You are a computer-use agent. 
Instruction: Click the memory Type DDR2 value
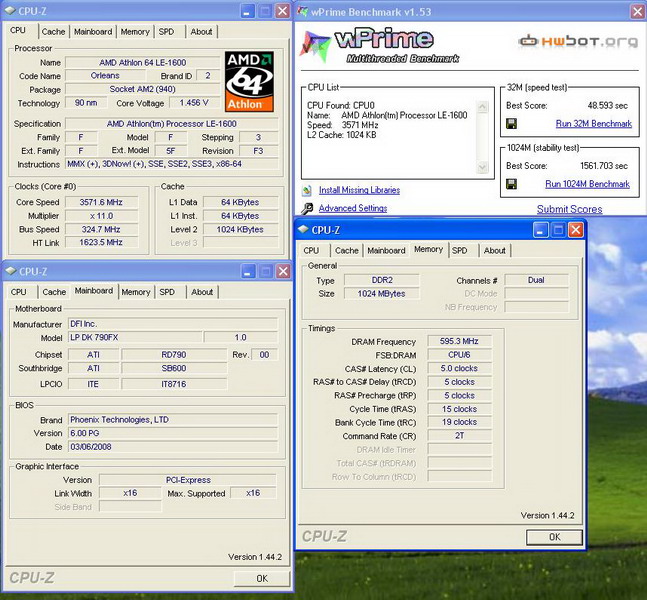382,280
